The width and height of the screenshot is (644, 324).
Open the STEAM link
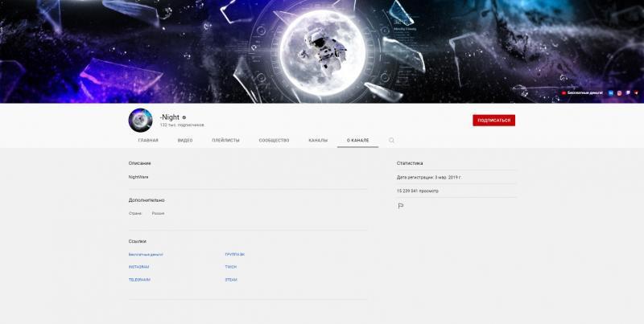[231, 280]
